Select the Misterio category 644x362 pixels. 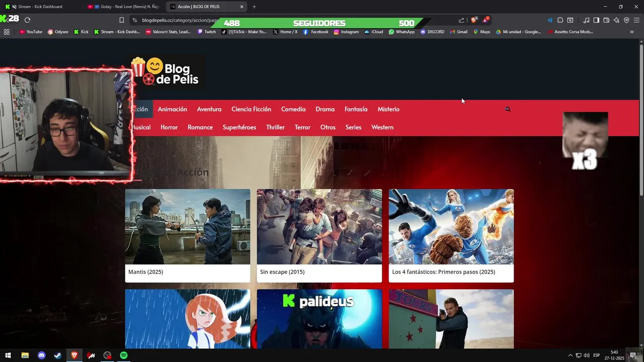tap(388, 109)
